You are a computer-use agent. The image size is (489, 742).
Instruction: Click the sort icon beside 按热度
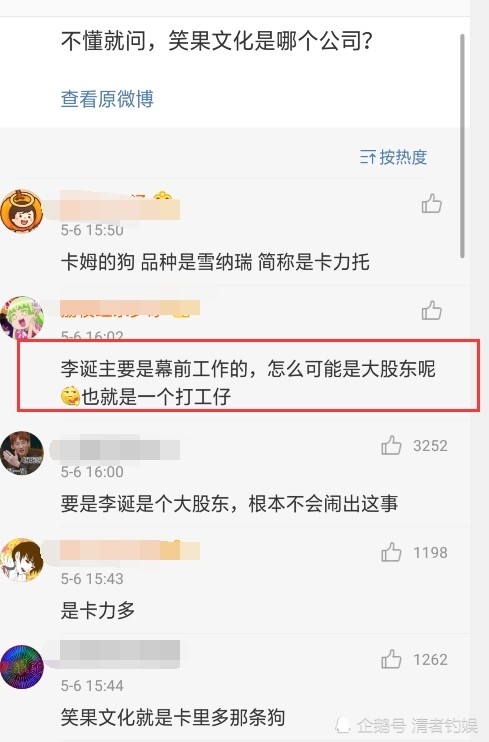pyautogui.click(x=368, y=157)
